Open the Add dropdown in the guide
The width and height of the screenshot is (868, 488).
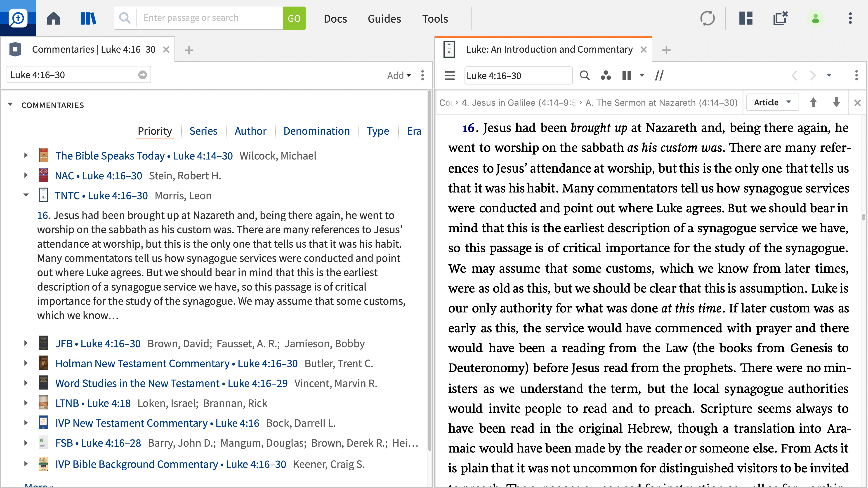pyautogui.click(x=399, y=75)
